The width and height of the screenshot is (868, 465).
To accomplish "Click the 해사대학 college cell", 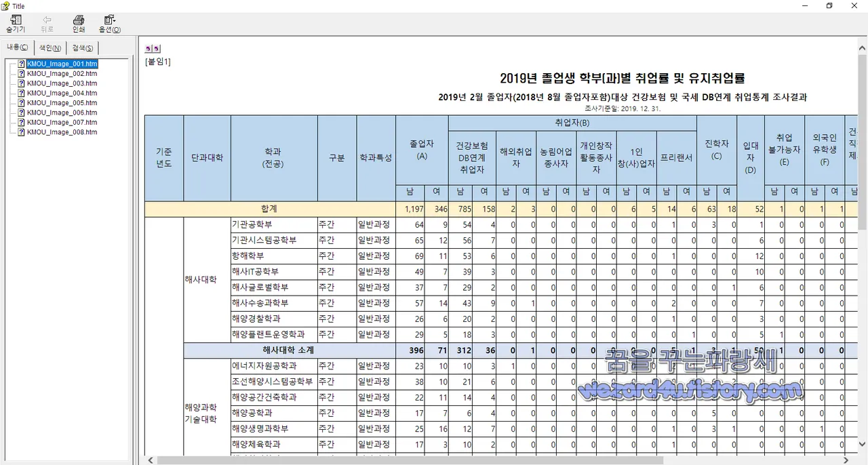I will pos(207,279).
